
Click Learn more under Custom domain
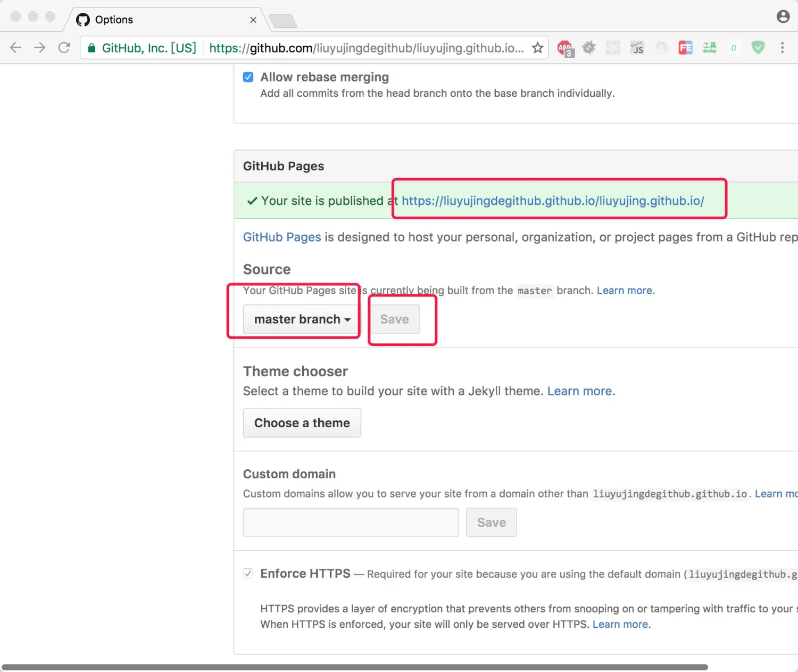click(x=776, y=494)
